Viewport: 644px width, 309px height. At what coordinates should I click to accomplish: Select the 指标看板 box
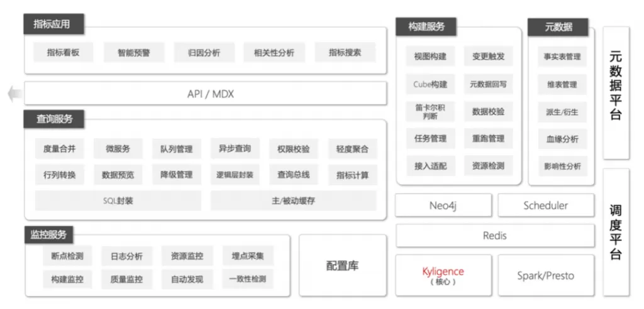[63, 53]
